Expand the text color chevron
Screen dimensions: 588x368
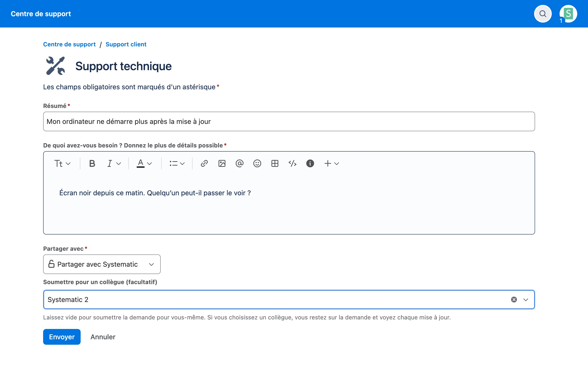150,164
